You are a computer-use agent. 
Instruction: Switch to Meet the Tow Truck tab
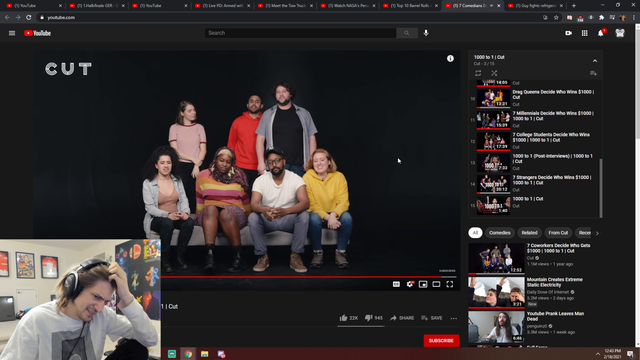point(286,6)
